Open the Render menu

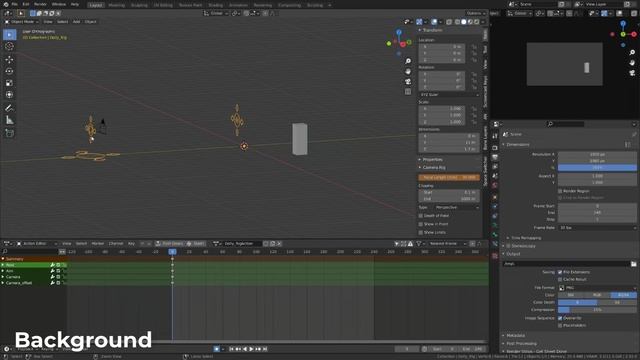(40, 4)
